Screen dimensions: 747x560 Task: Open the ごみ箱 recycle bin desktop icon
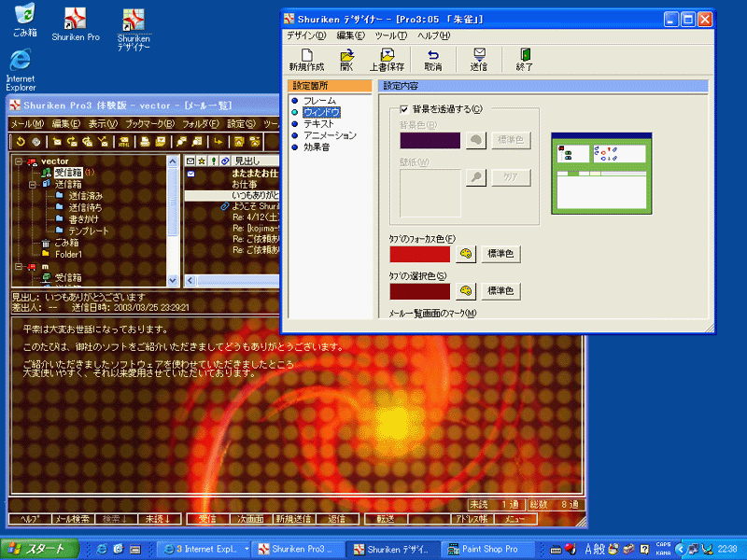[25, 20]
